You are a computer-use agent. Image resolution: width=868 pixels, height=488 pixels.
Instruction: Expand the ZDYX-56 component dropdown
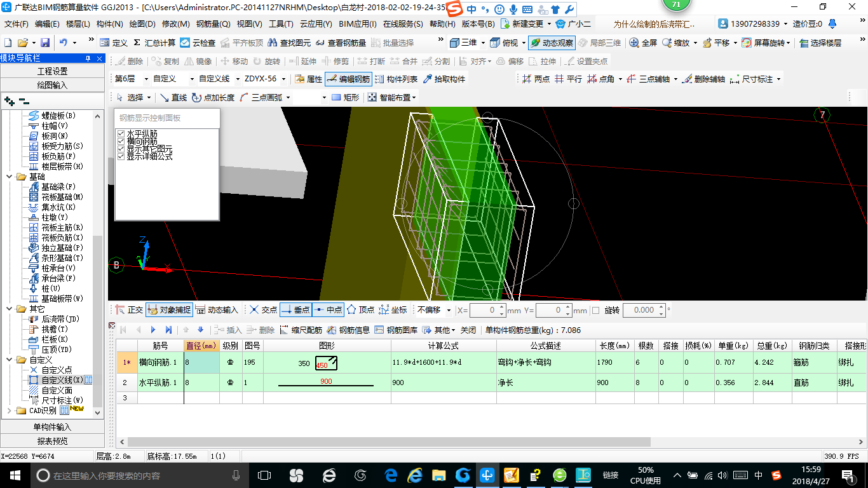tap(283, 79)
